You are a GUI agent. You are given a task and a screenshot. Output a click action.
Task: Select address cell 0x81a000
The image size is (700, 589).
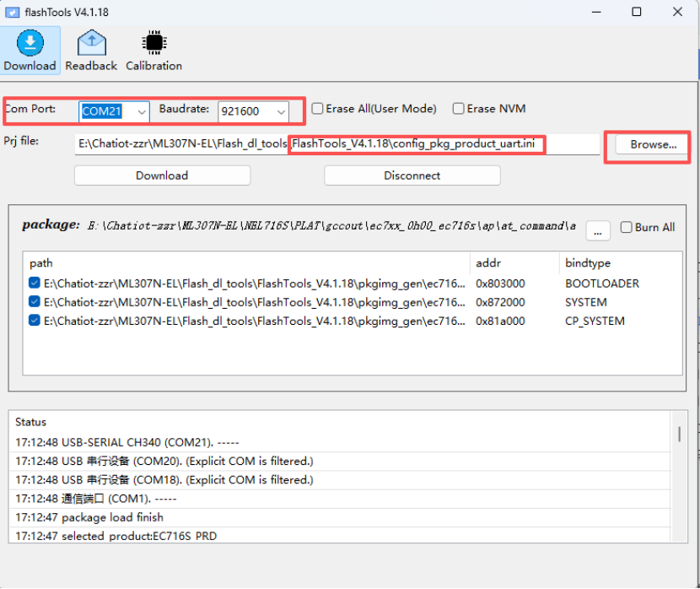pyautogui.click(x=500, y=321)
